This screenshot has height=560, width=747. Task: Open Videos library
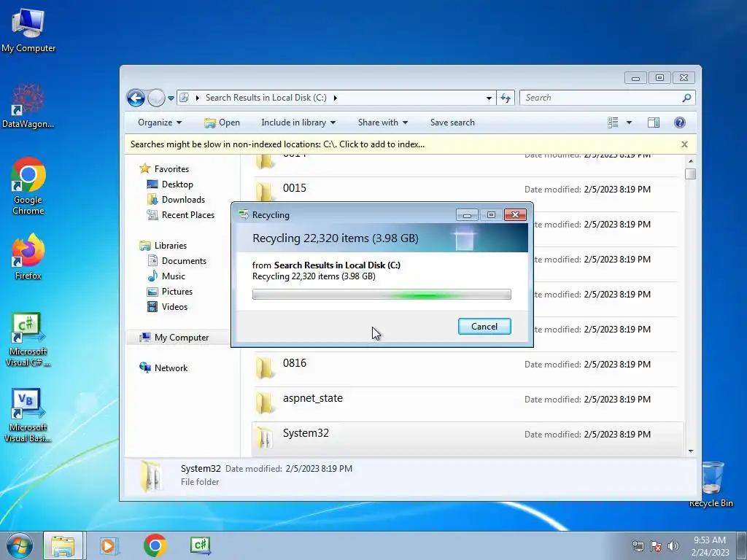tap(168, 307)
